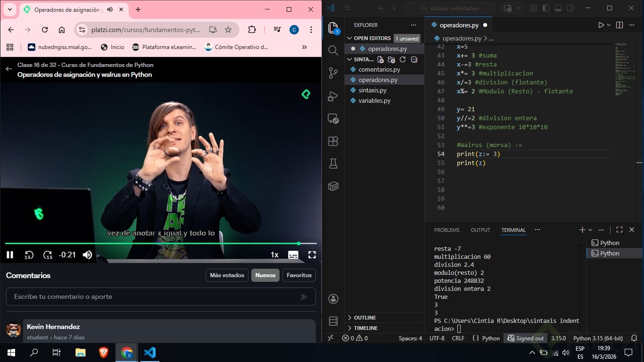Click the VS Code command center search box

tap(449, 8)
